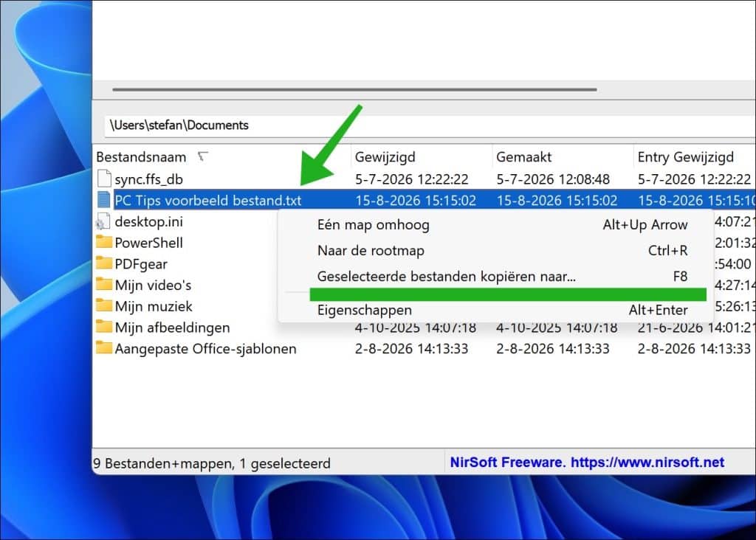
Task: Click Aangepaste Office-sjablonen's Entry Gewijzigd date cell
Action: pos(694,349)
